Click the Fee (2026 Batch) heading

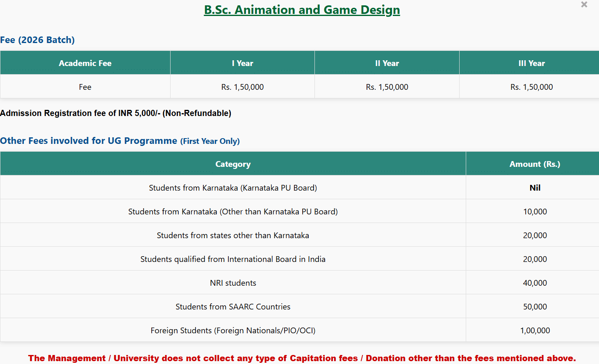click(x=37, y=40)
